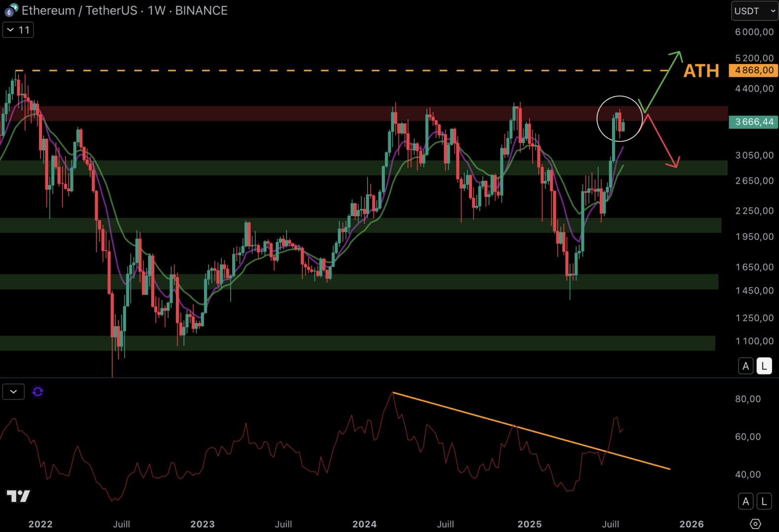Select the orange ATH text annotation

[701, 71]
